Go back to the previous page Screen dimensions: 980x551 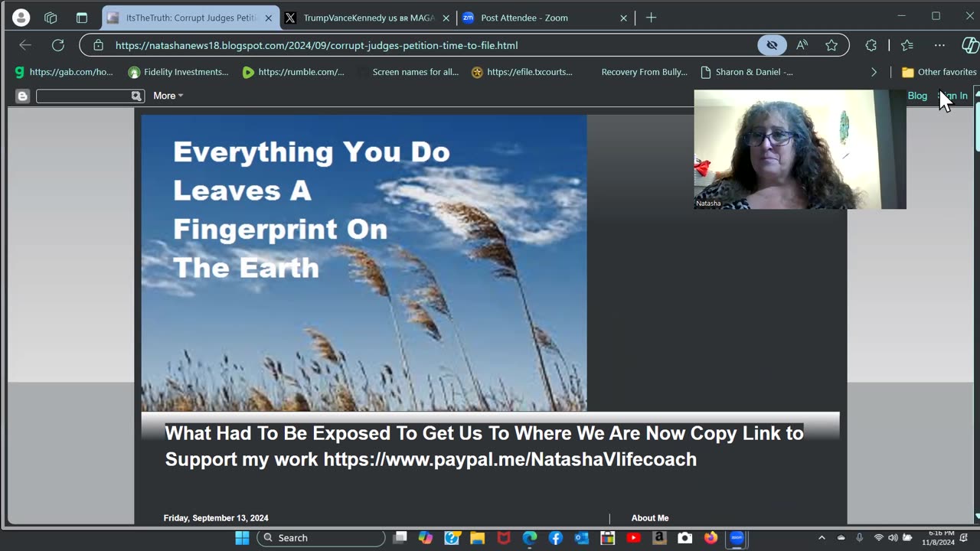point(25,45)
